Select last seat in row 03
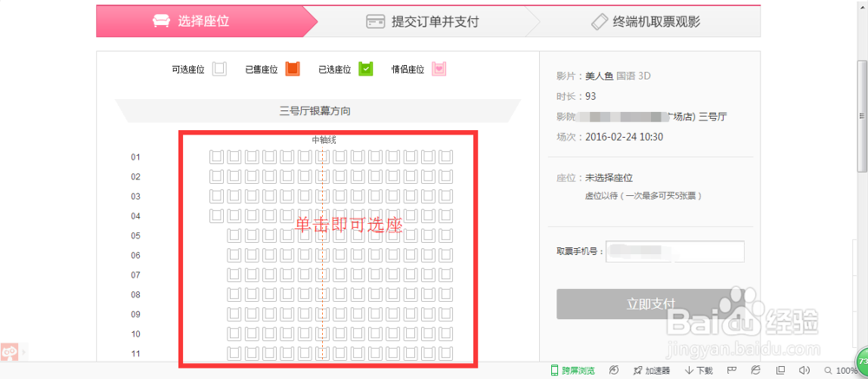Screen dimensions: 868x379 coord(446,196)
